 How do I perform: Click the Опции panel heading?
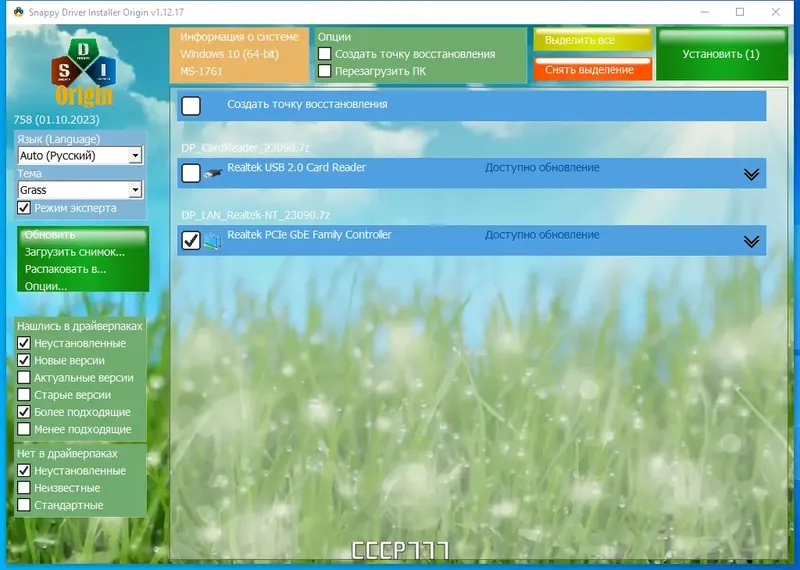[334, 37]
